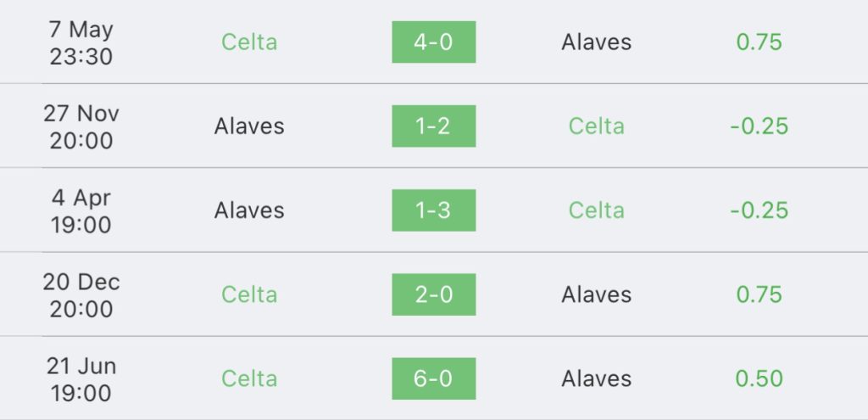
Task: Select Celta in the 27 Nov match
Action: pos(596,126)
